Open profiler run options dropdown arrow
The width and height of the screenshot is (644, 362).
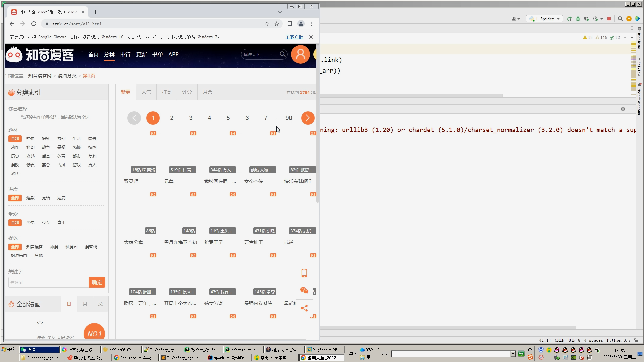click(x=602, y=19)
